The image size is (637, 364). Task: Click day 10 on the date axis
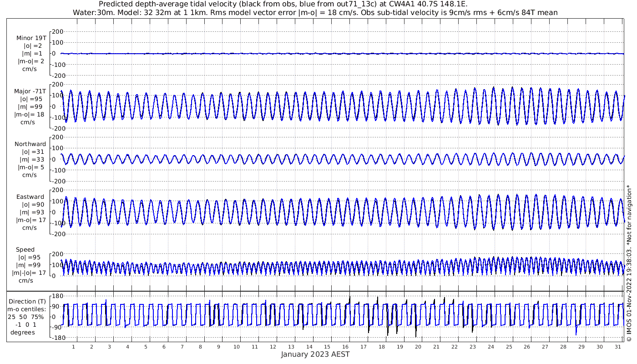(x=237, y=347)
